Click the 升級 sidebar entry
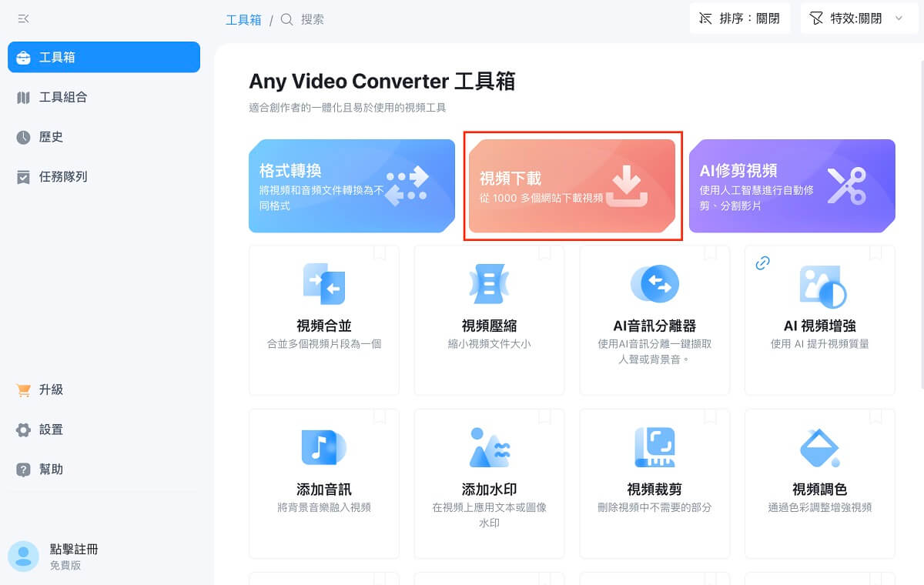This screenshot has height=585, width=924. (104, 389)
